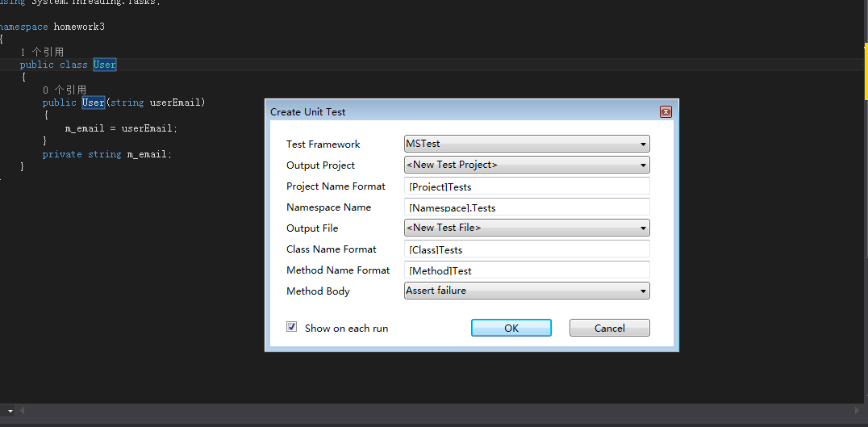The width and height of the screenshot is (868, 427).
Task: Close the Create Unit Test dialog
Action: point(666,112)
